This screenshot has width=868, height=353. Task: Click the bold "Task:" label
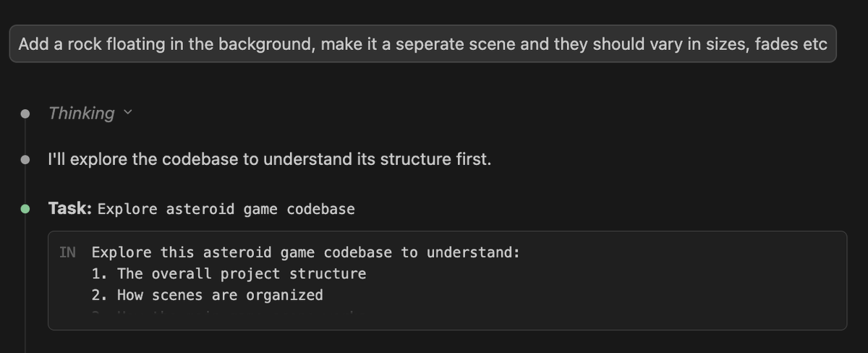(69, 209)
